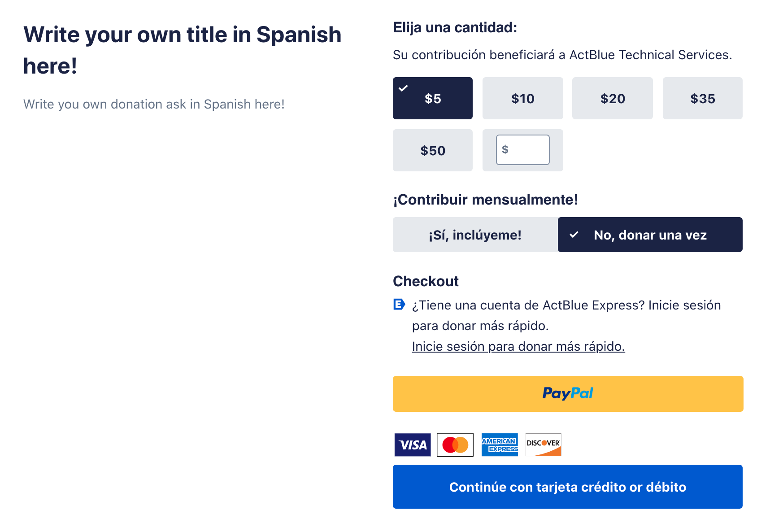Select the $35 donation amount
783x532 pixels.
702,99
